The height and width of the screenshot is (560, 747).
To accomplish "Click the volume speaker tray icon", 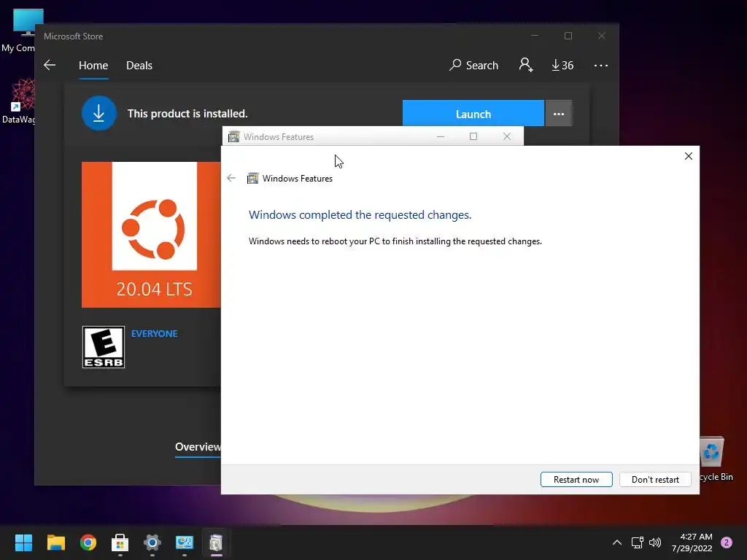I will tap(655, 542).
